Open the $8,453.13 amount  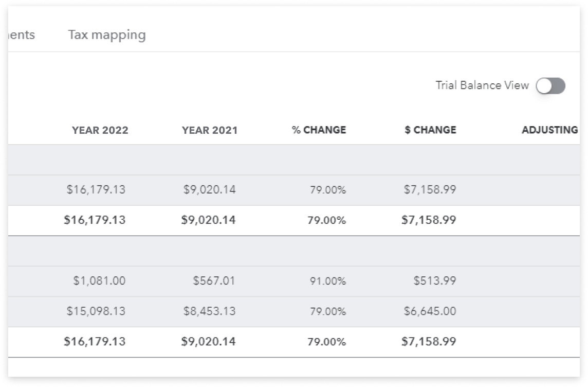pos(209,311)
